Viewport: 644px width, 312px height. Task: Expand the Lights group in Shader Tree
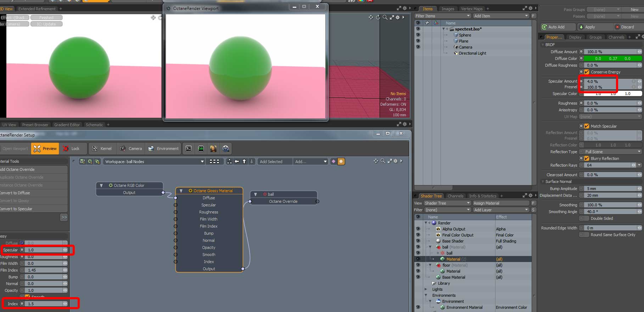[x=426, y=289]
